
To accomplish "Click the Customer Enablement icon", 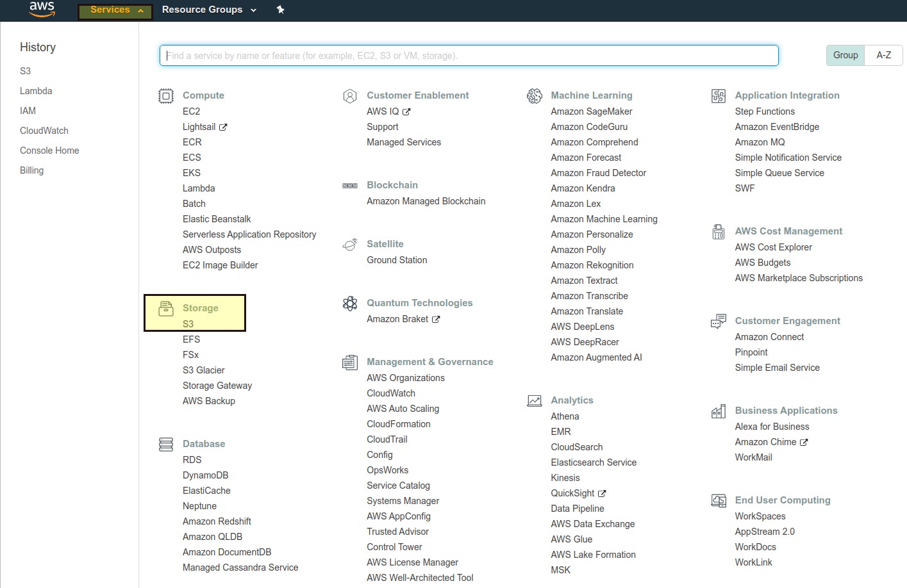I will coord(350,96).
